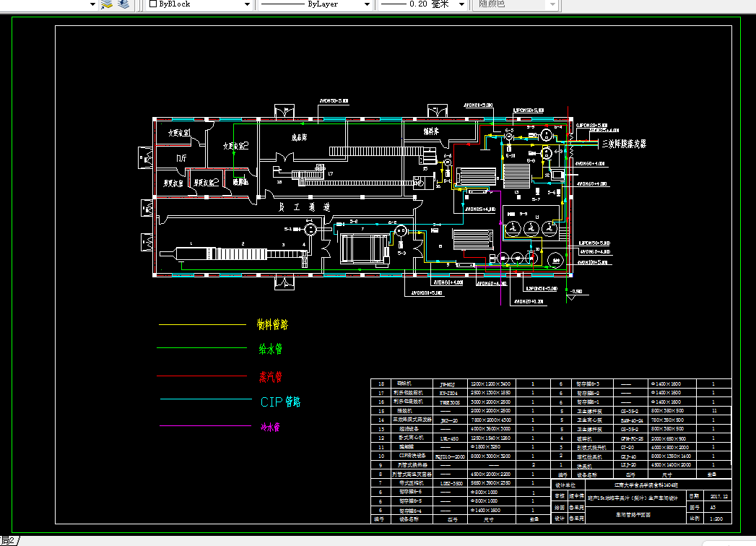
Task: Open the layer list dropdown arrow at far left
Action: tap(93, 4)
